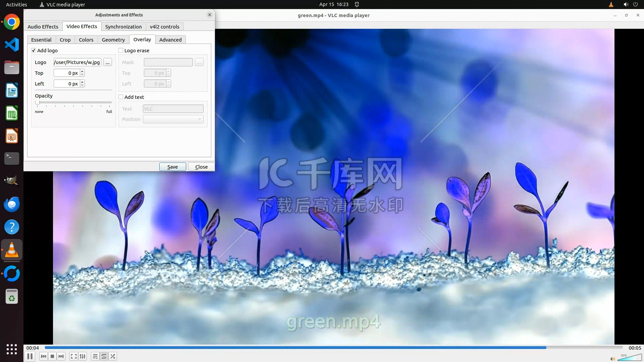Switch to the Colors tab
644x362 pixels.
[x=86, y=40]
